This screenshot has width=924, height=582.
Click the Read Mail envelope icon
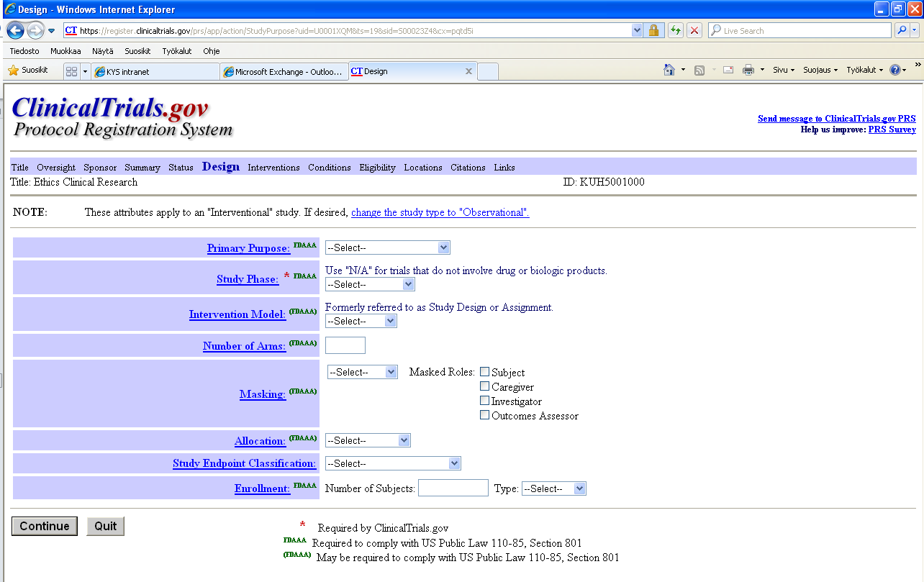click(728, 70)
